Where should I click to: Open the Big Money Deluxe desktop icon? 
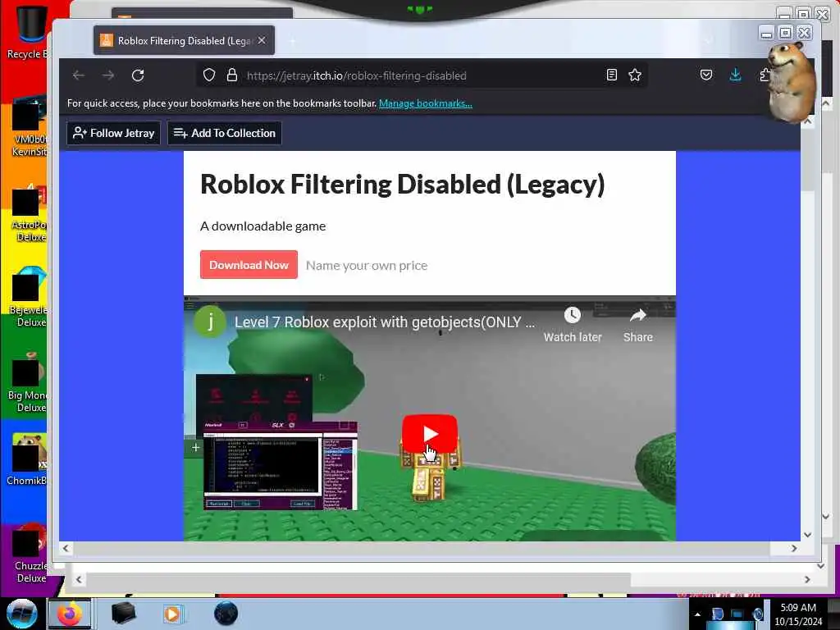28,383
